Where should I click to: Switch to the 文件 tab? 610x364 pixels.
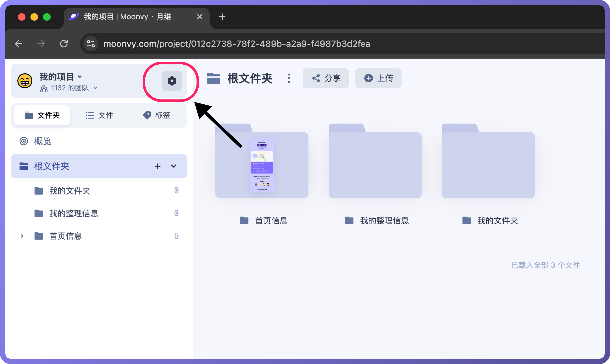99,115
